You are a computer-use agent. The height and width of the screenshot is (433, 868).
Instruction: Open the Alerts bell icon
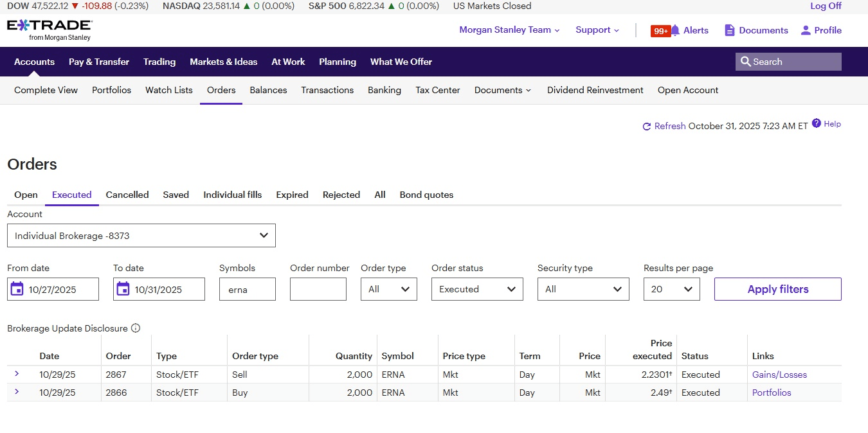tap(675, 30)
